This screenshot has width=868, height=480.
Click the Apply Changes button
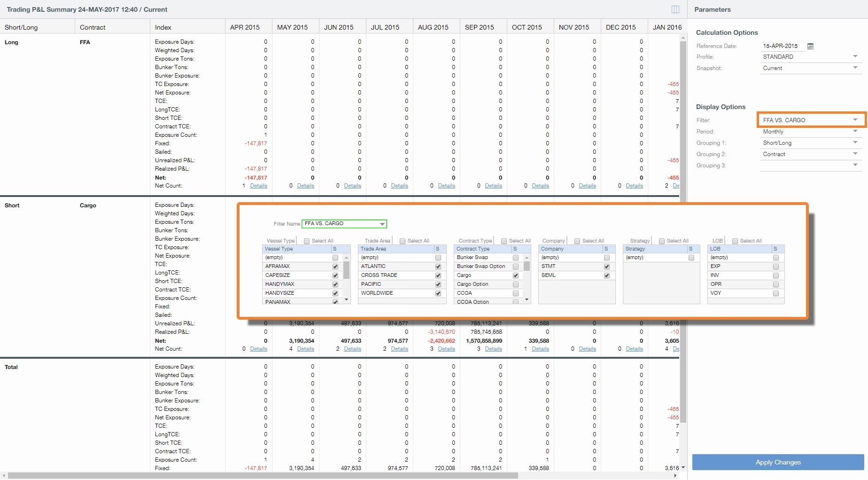(778, 462)
